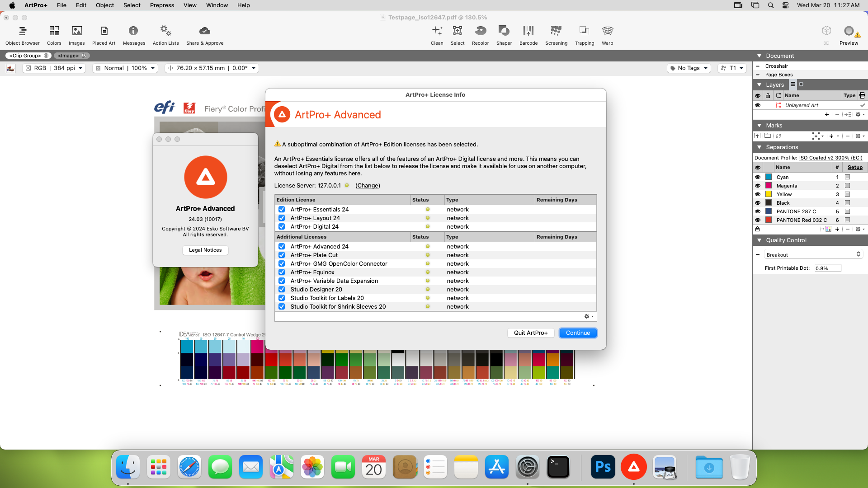Select the Recolor tool
This screenshot has width=868, height=488.
click(x=480, y=35)
